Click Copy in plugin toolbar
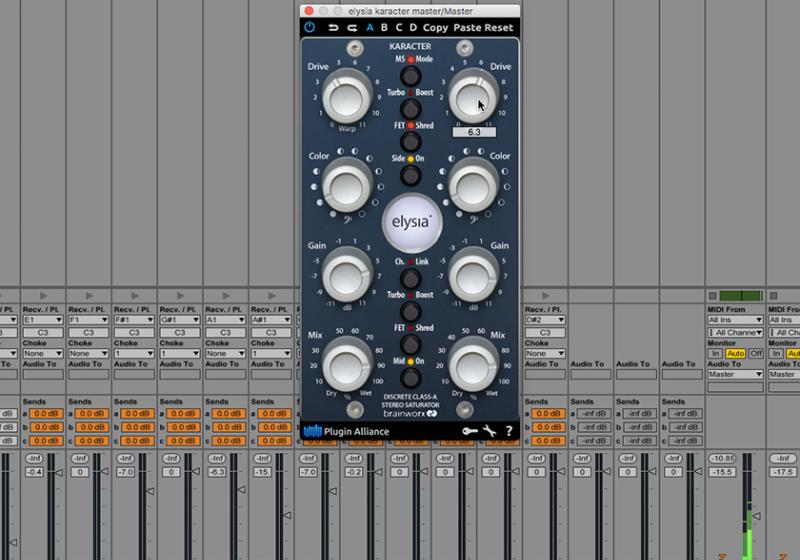The width and height of the screenshot is (800, 560). click(435, 28)
